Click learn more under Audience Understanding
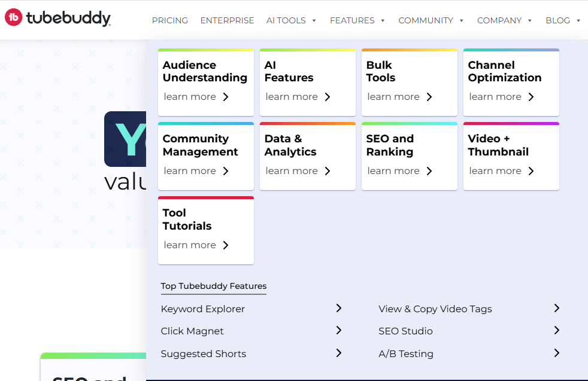588x381 pixels. coord(190,97)
